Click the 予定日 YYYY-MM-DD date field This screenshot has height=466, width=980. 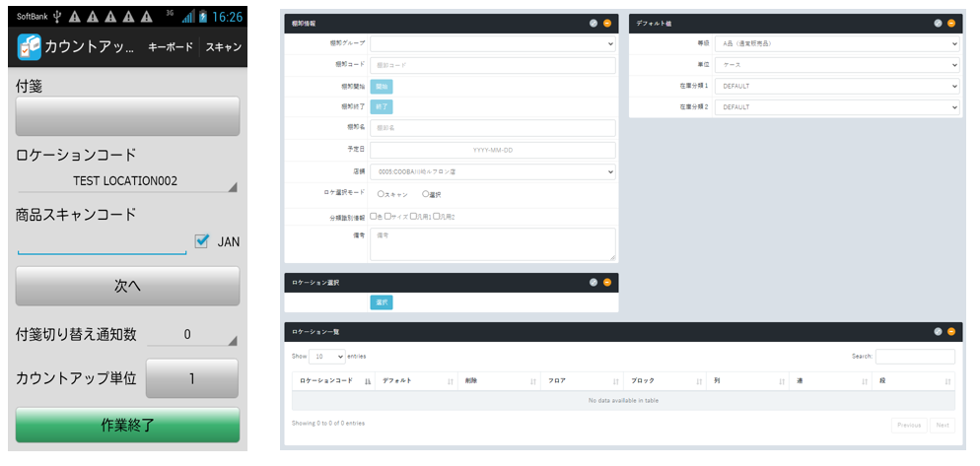493,150
